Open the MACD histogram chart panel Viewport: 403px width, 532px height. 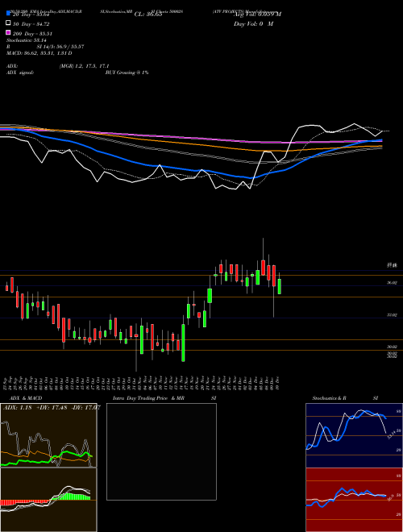[x=48, y=500]
